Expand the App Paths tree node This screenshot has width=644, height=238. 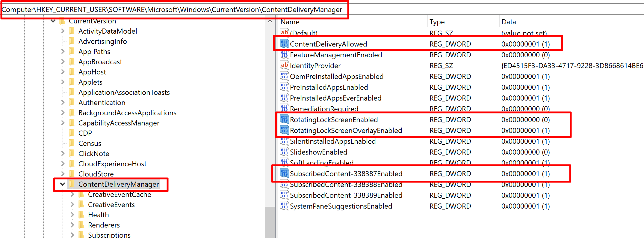(x=63, y=51)
